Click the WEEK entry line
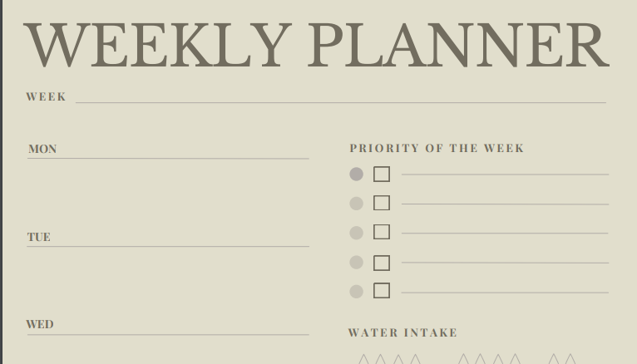 [x=340, y=101]
